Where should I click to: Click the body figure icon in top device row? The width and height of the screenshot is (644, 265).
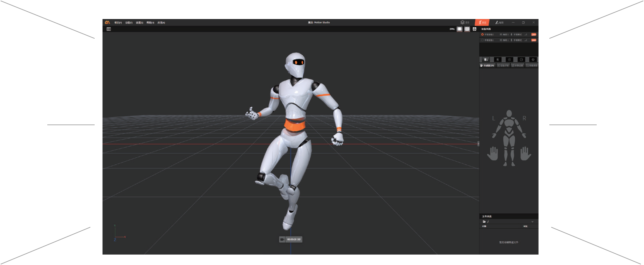(x=512, y=35)
